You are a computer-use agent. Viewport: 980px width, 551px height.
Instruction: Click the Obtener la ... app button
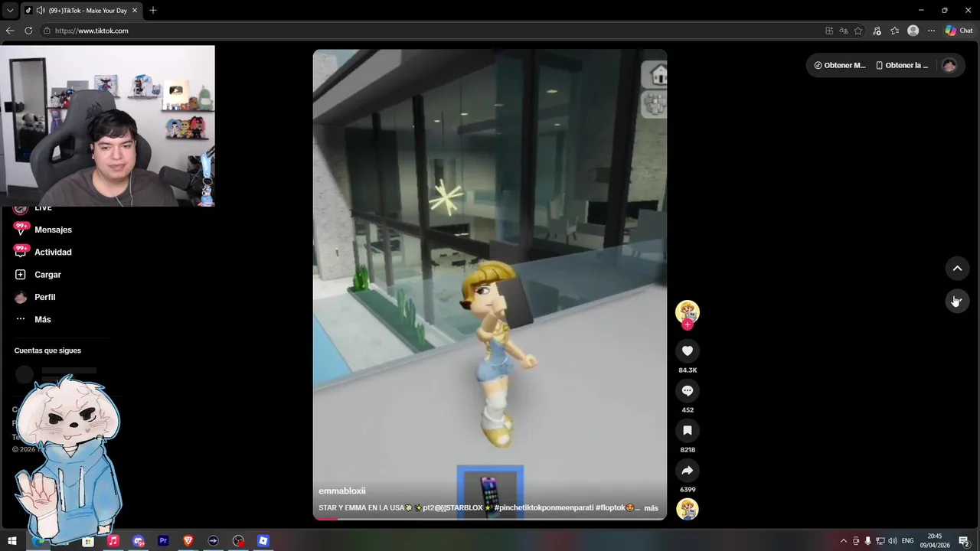(902, 65)
